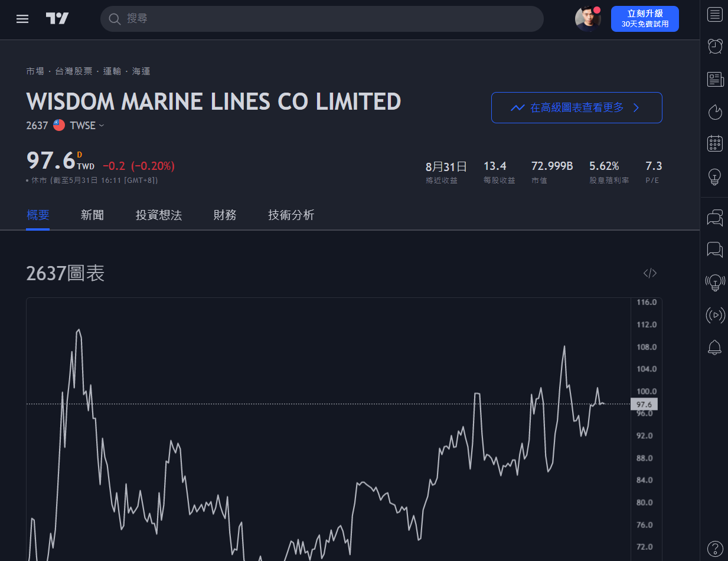Open the live streams play icon

click(715, 315)
